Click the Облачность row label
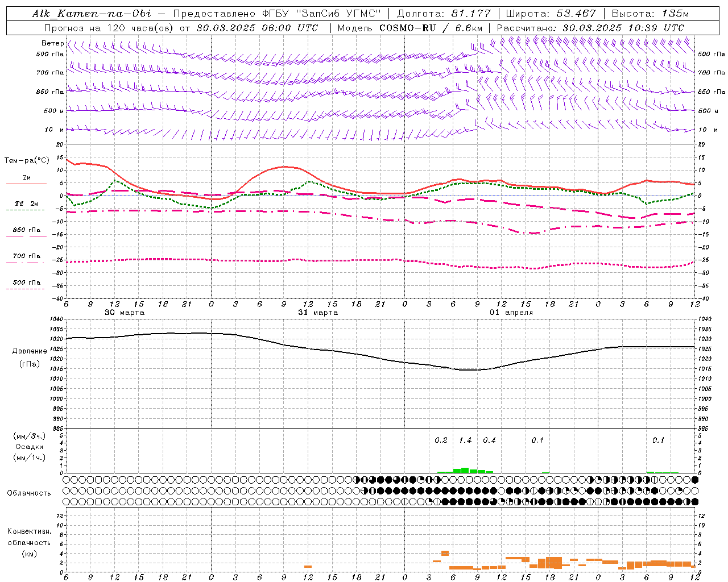The height and width of the screenshot is (582, 728). [29, 493]
